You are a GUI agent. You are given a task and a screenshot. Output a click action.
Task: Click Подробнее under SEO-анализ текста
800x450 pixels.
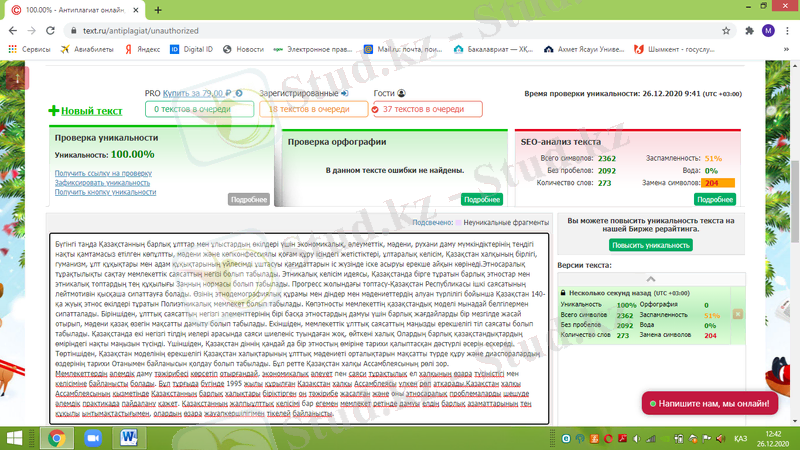coord(715,199)
